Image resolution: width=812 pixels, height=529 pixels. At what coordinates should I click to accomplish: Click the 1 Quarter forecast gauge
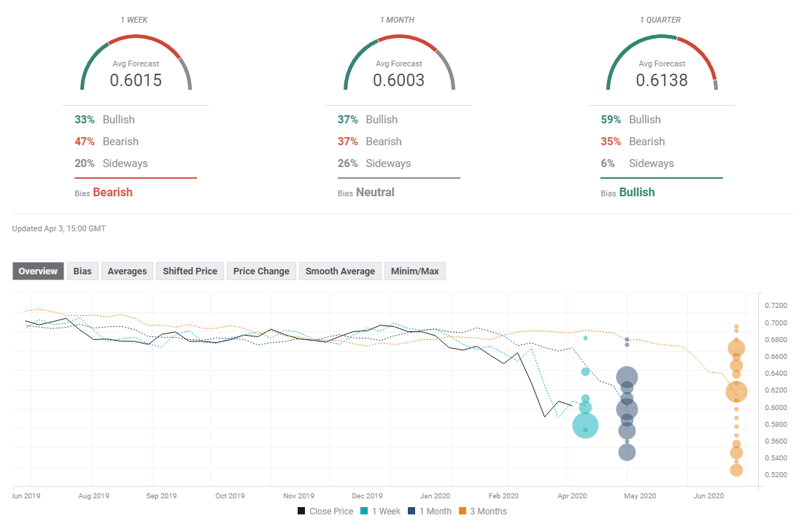coord(662,66)
